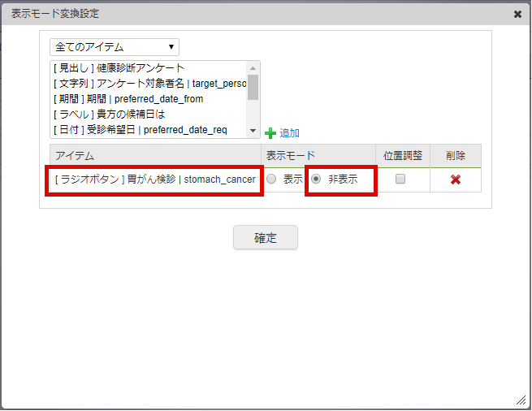
Task: Select 期間 preferred_date_from list item
Action: tap(149, 99)
